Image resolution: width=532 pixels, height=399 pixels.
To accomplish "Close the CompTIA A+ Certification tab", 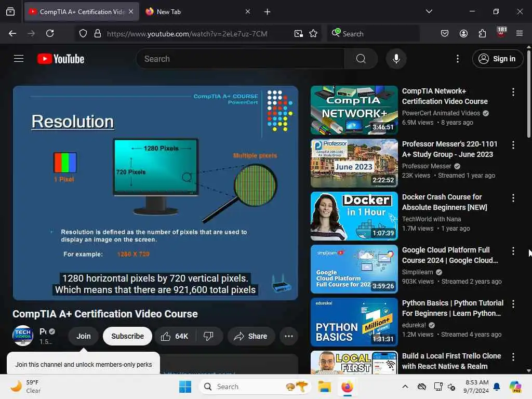I will (131, 11).
